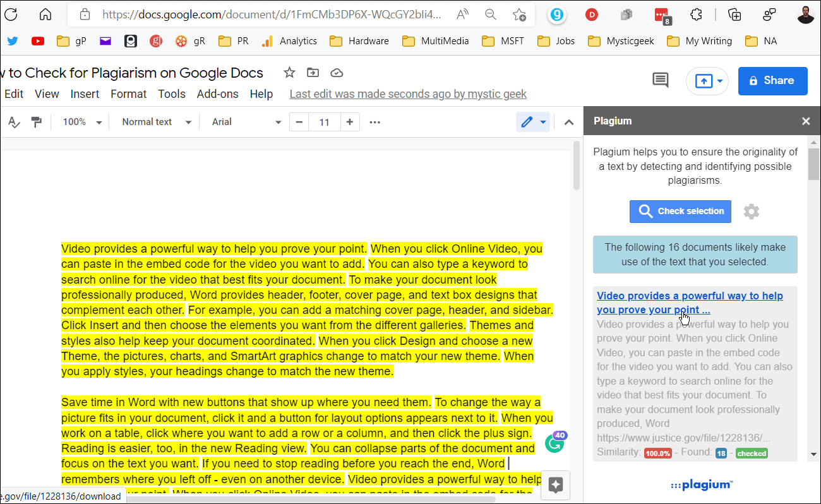The image size is (821, 504).
Task: Click the red 100.0% similarity badge
Action: coord(658,453)
